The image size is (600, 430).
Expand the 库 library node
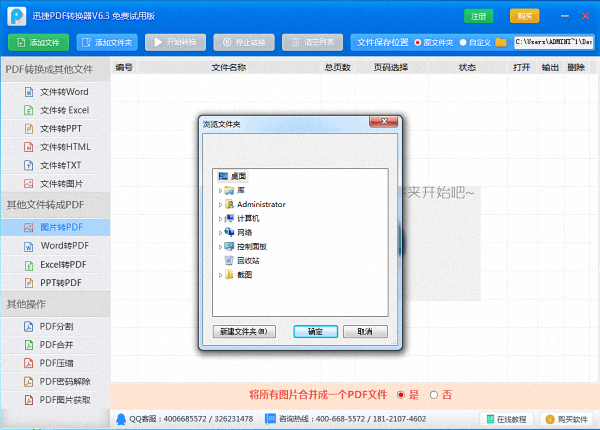pos(220,190)
